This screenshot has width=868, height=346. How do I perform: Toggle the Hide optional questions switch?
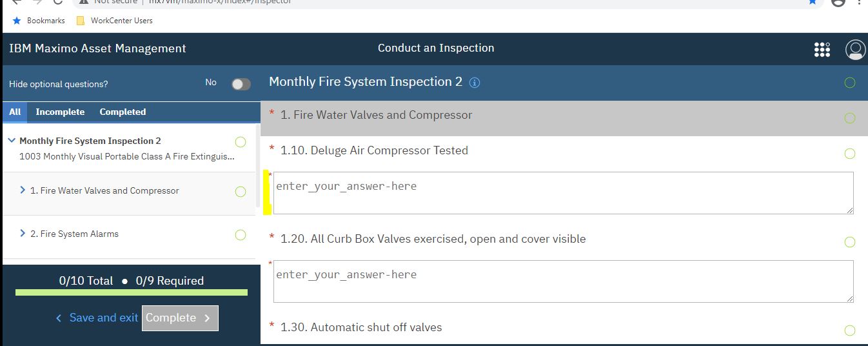pyautogui.click(x=241, y=84)
